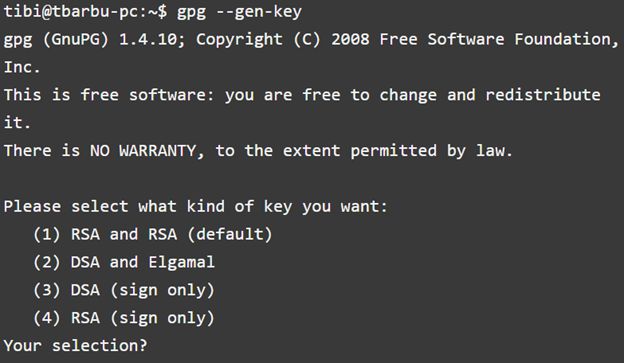The image size is (624, 363).
Task: Click the words 'you want:' in prompt
Action: [345, 207]
